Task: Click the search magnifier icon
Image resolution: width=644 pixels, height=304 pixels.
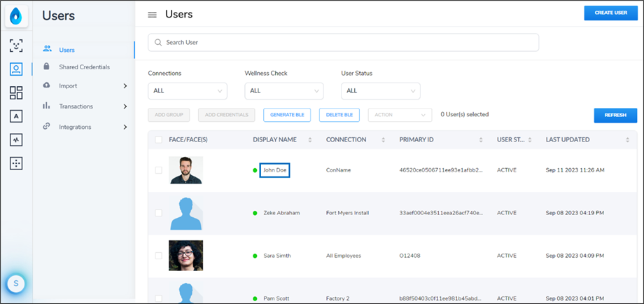Action: [157, 42]
